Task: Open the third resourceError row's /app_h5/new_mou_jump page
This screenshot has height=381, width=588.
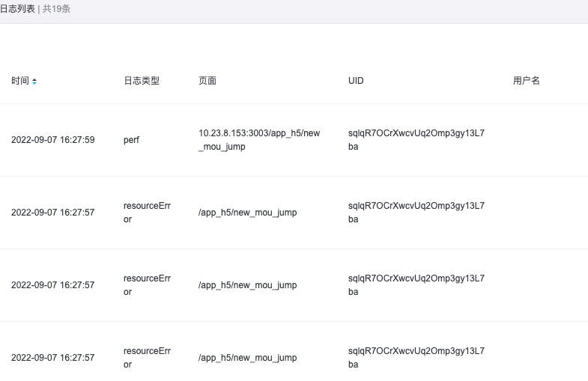Action: pyautogui.click(x=247, y=358)
